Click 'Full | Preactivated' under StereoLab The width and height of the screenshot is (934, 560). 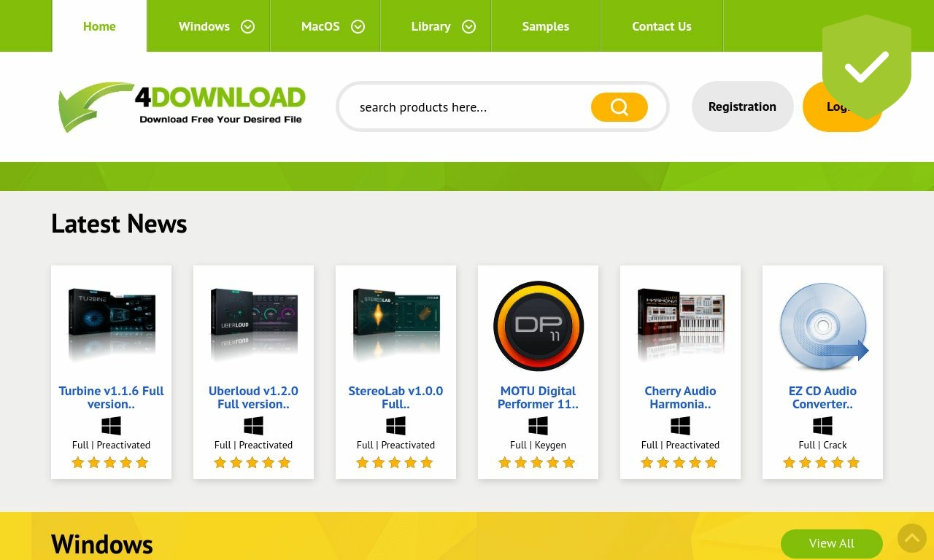395,445
